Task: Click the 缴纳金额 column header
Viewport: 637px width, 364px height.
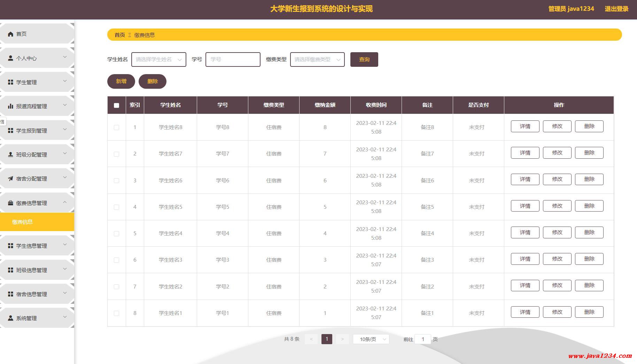Action: 325,105
